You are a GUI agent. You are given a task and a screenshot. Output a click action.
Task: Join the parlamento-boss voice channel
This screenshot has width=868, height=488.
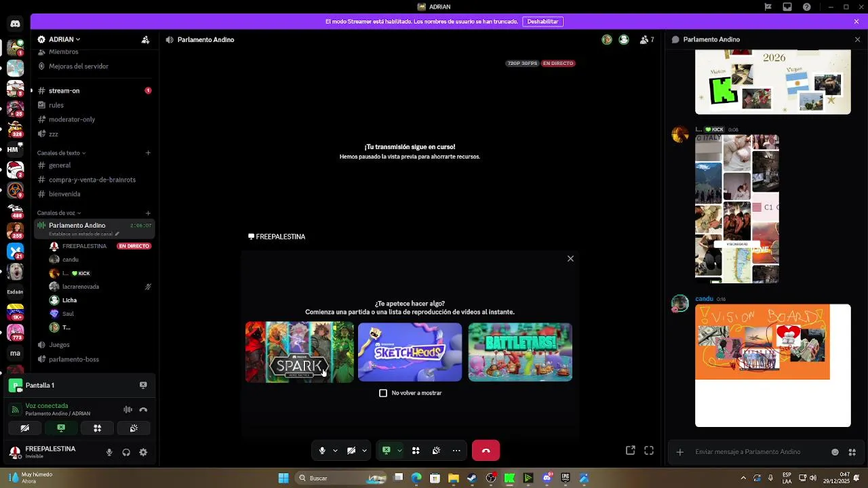click(x=94, y=359)
